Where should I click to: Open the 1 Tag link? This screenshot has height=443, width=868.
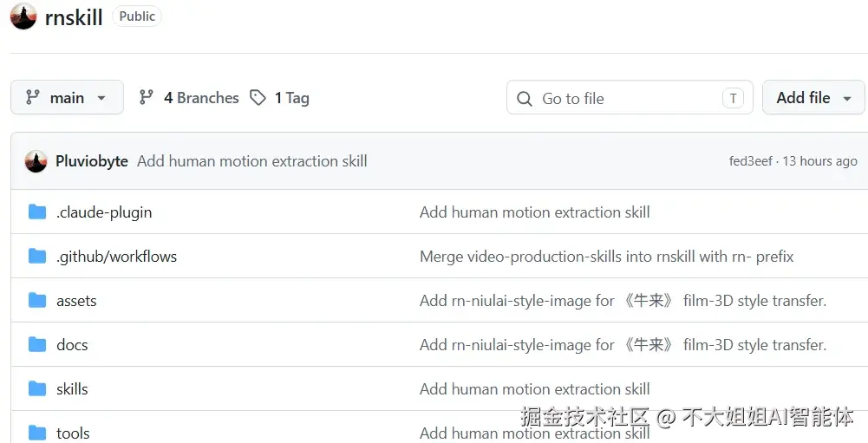tap(291, 98)
